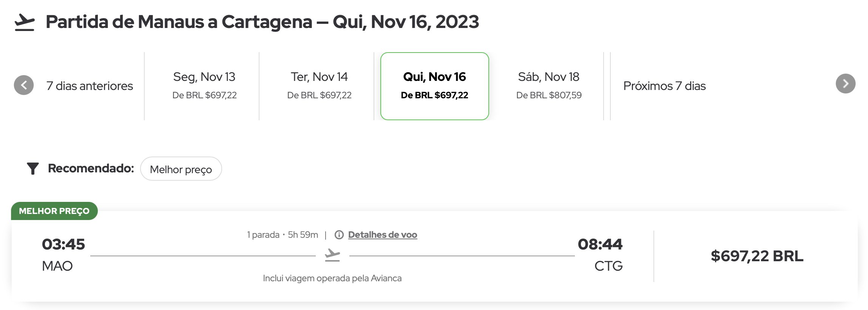
Task: Click the filter funnel icon
Action: 33,169
